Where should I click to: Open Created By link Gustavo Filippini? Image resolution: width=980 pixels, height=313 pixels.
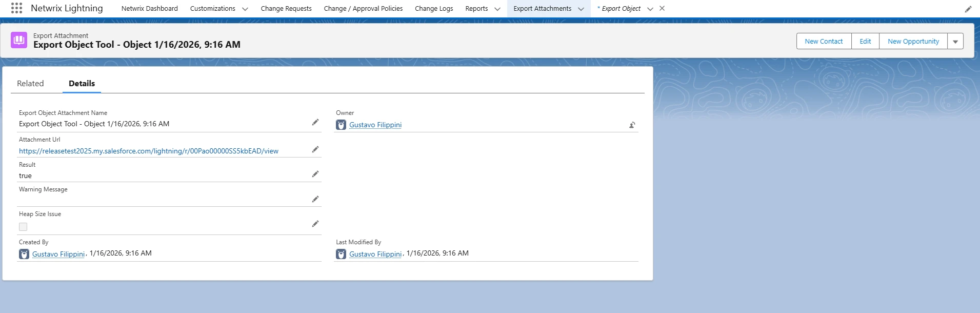pos(58,254)
